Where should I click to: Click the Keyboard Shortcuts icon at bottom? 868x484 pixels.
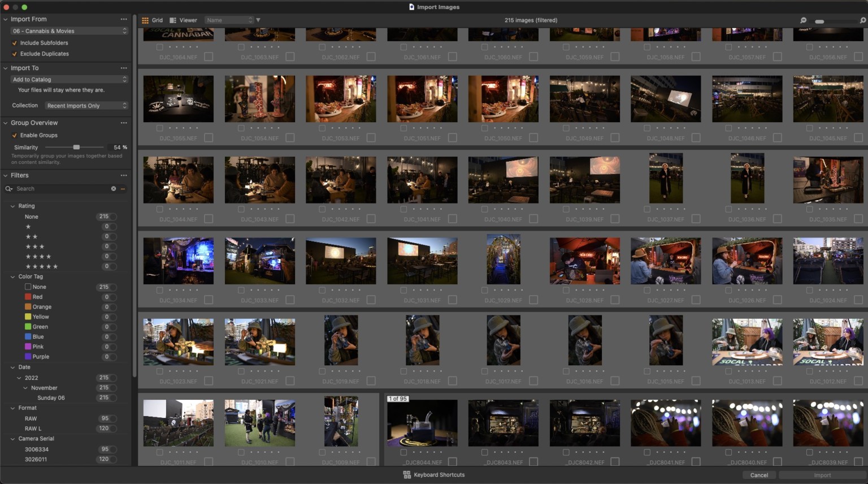click(407, 474)
